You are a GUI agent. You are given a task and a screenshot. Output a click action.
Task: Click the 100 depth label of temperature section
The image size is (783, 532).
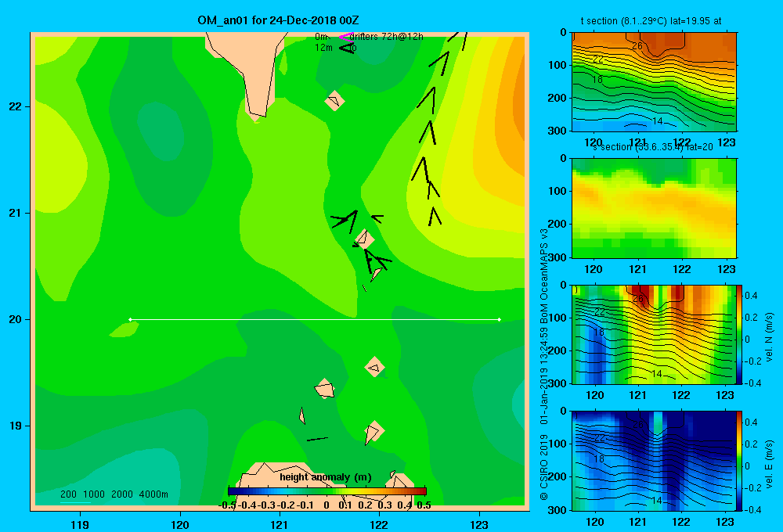point(556,66)
